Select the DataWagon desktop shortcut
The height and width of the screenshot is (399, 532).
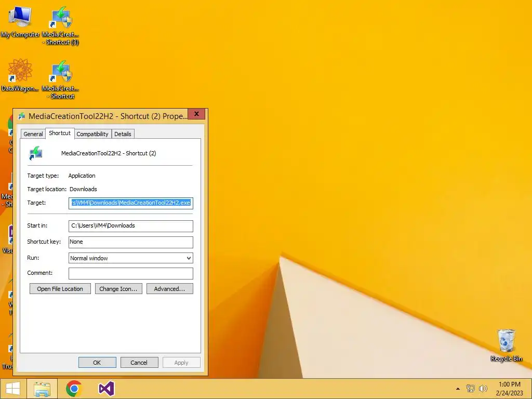(x=20, y=75)
